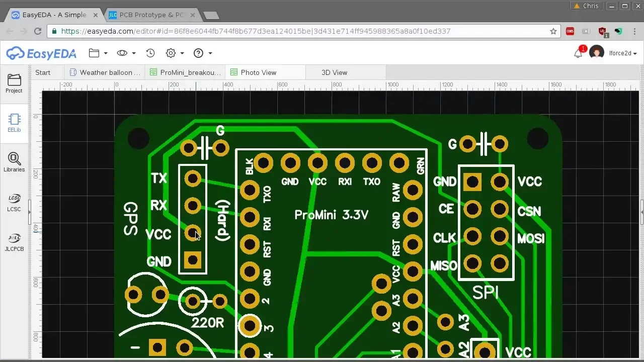Click the EasyEDA logo
This screenshot has width=644, height=362.
(x=41, y=53)
